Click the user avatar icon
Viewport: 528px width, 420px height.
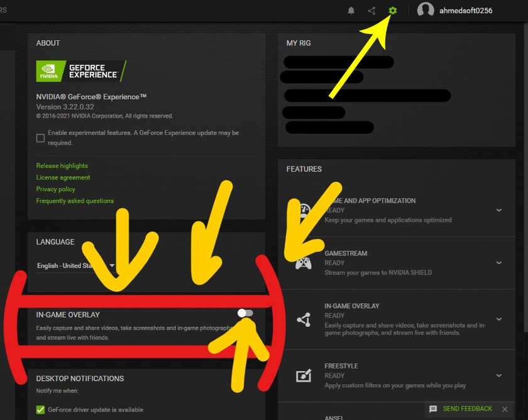pyautogui.click(x=426, y=10)
